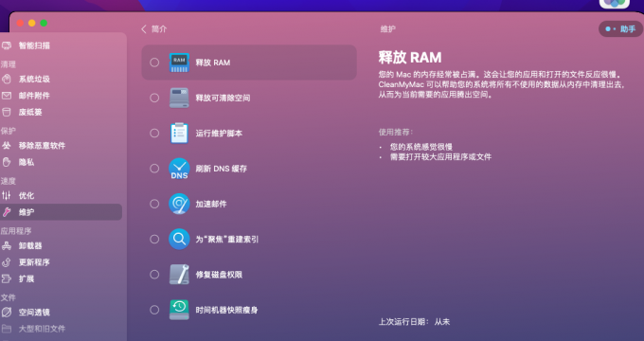Select the 隐私 hand icon
The width and height of the screenshot is (644, 341).
click(7, 162)
